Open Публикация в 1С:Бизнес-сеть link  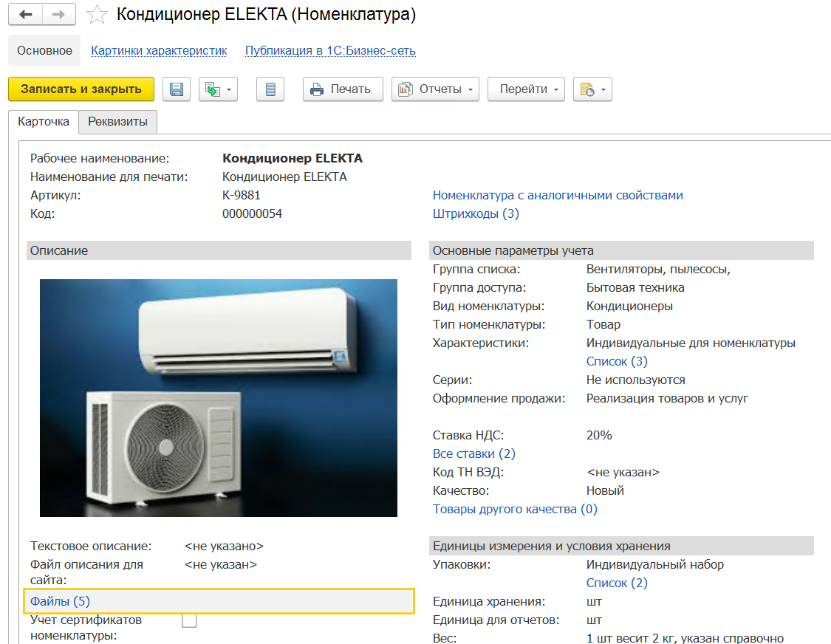pyautogui.click(x=330, y=50)
